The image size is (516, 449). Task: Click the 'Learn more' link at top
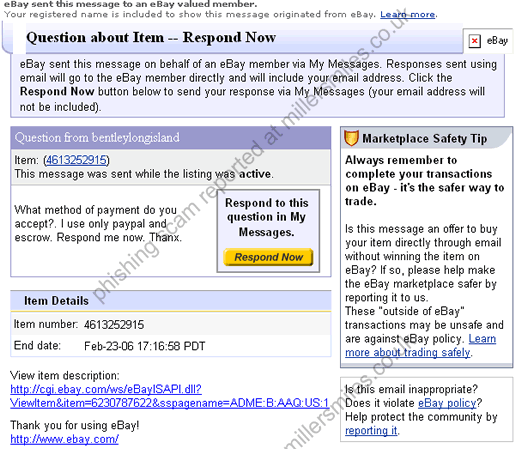408,15
